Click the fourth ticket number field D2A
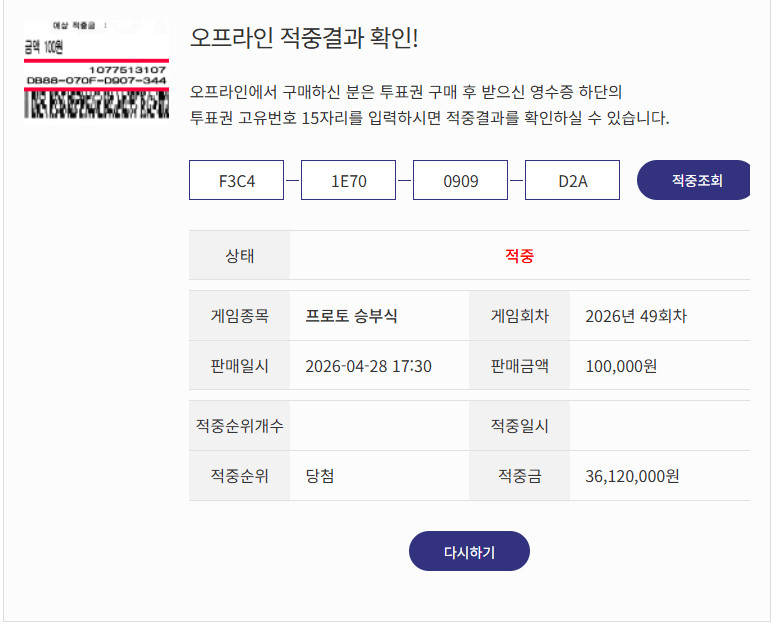This screenshot has height=626, width=775. pyautogui.click(x=572, y=181)
